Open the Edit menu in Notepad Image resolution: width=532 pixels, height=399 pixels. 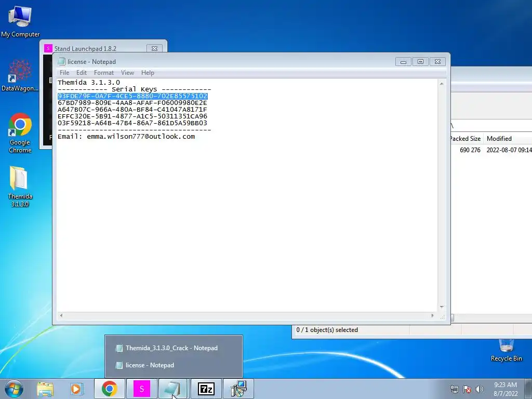tap(82, 73)
